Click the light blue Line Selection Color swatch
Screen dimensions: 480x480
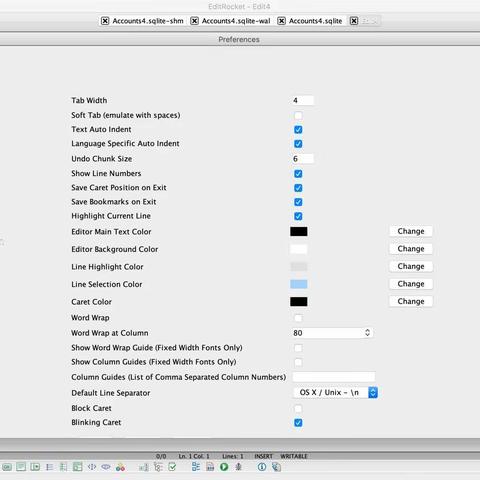[x=299, y=284]
